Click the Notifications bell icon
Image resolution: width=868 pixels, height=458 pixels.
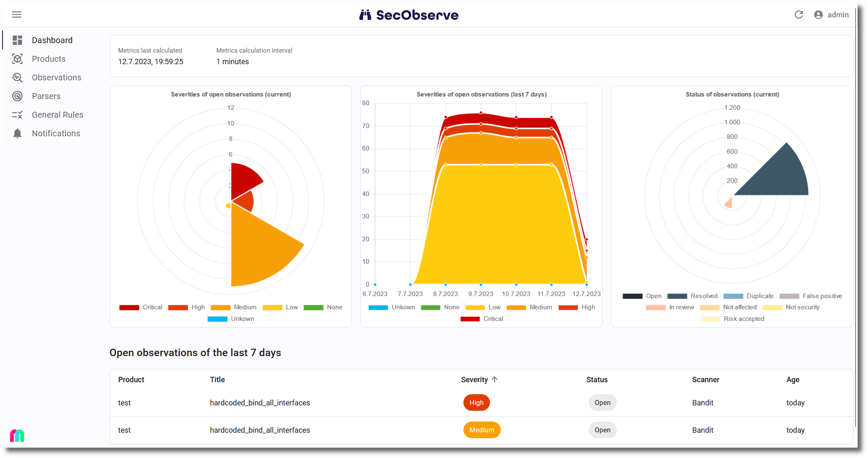(17, 133)
